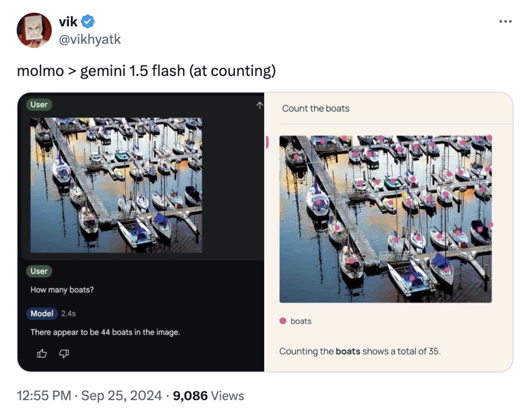Click the 9,086 Views count
This screenshot has width=532, height=414.
pyautogui.click(x=208, y=395)
